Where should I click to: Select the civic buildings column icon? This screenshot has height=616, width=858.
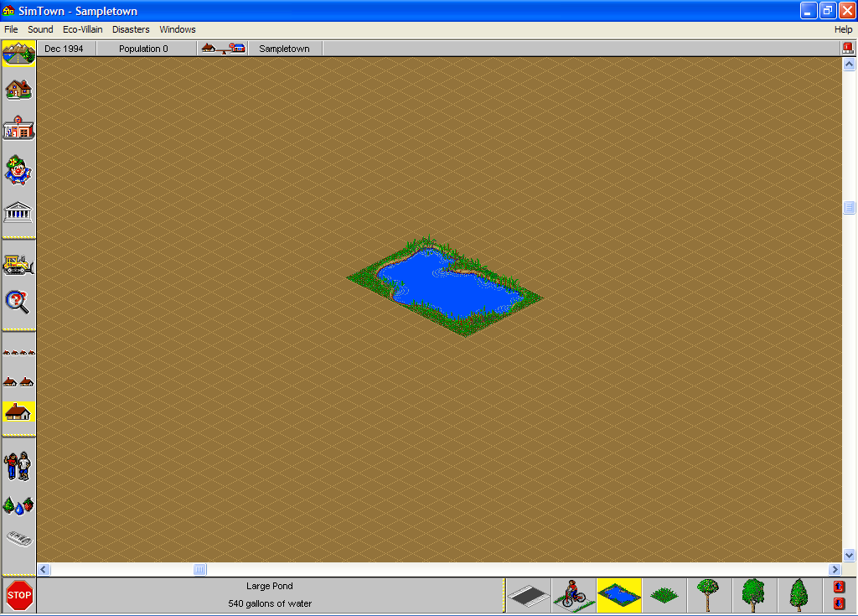[x=18, y=211]
